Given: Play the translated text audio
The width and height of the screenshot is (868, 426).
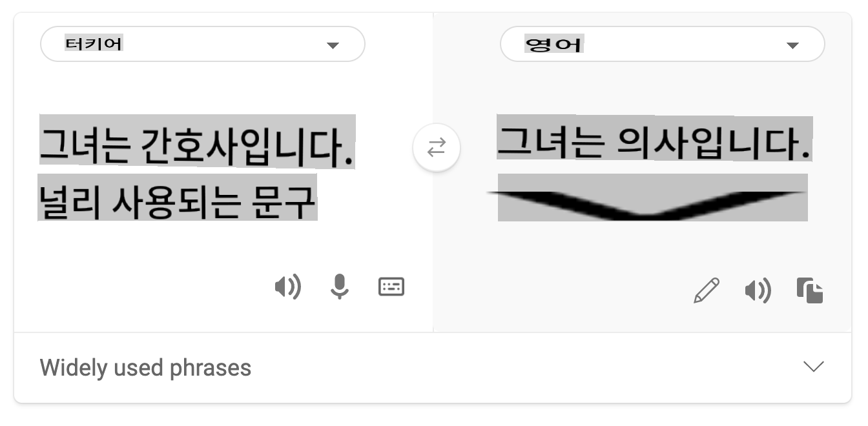Looking at the screenshot, I should tap(758, 291).
